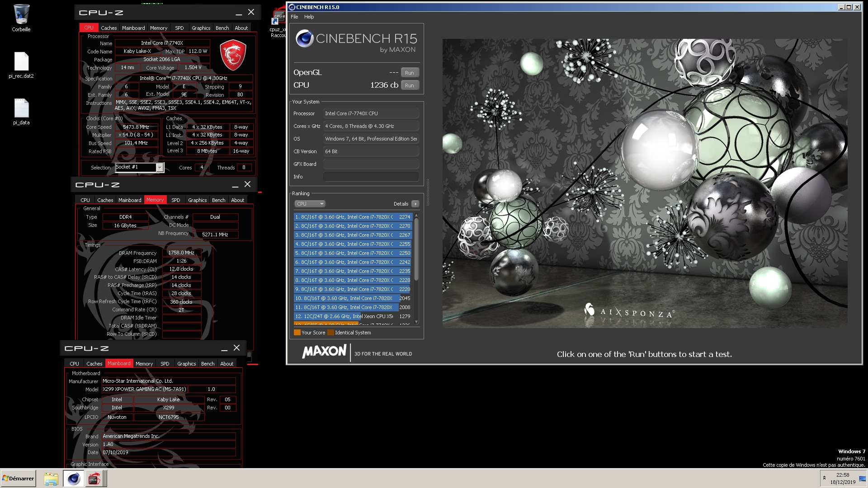The width and height of the screenshot is (868, 488).
Task: Run the CPU benchmark
Action: (x=409, y=85)
